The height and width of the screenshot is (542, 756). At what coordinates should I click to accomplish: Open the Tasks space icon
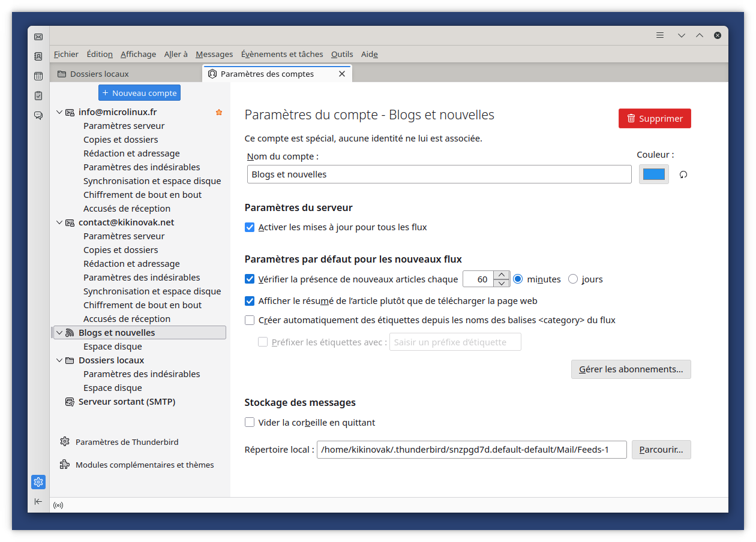(x=38, y=95)
